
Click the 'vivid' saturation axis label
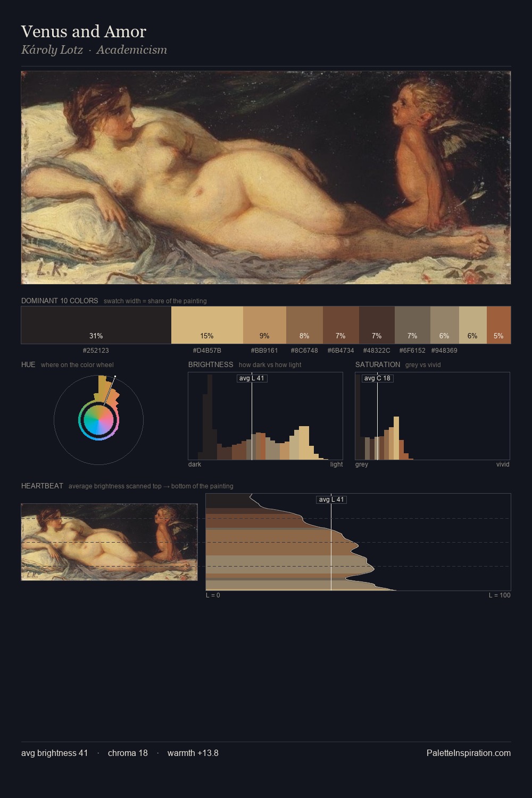[x=503, y=464]
